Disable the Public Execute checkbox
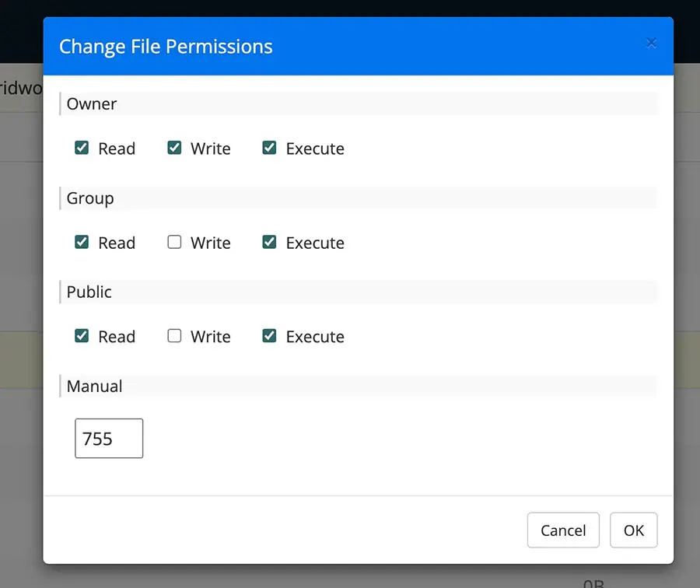700x588 pixels. tap(270, 336)
